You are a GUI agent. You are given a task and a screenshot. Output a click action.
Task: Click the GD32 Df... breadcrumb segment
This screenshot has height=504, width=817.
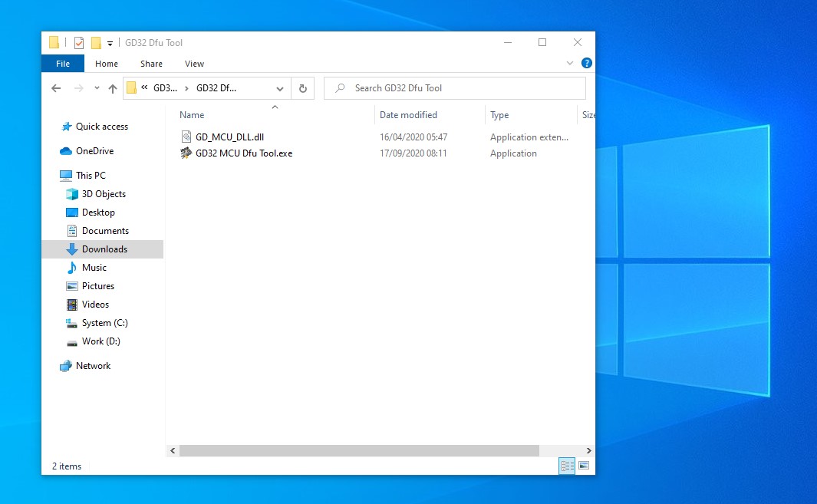(216, 88)
